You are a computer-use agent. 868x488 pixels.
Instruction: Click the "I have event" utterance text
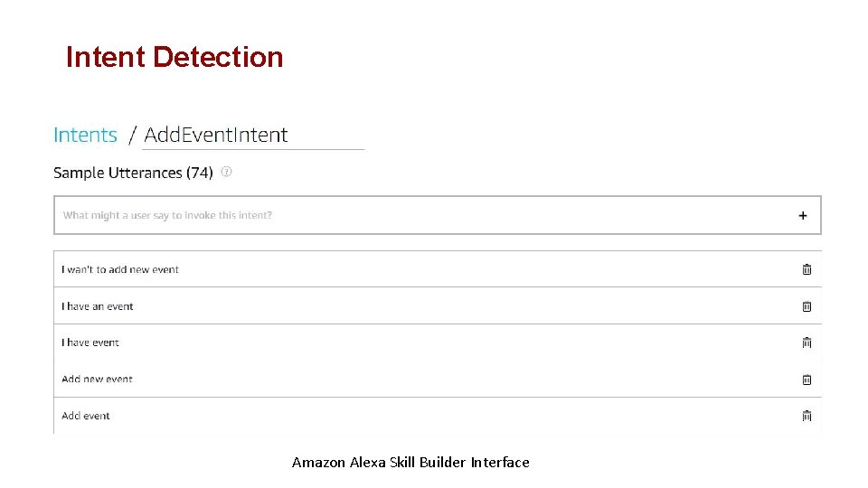click(90, 343)
